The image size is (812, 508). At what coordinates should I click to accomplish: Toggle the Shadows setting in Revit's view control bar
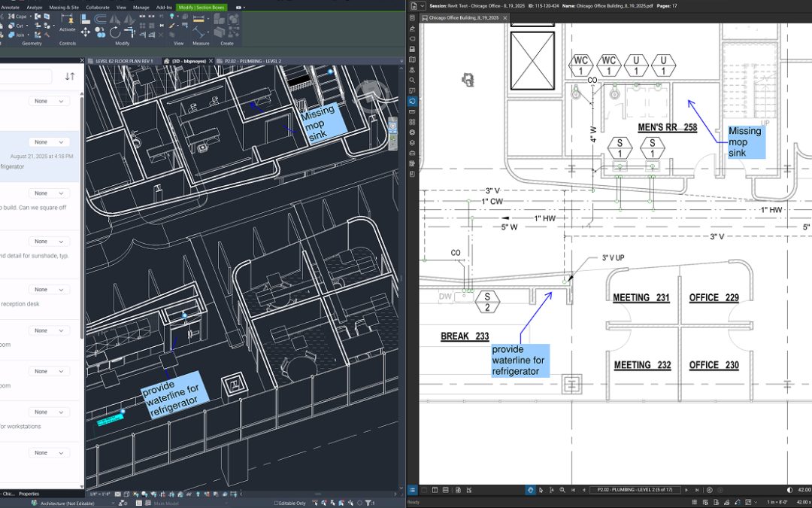[144, 494]
